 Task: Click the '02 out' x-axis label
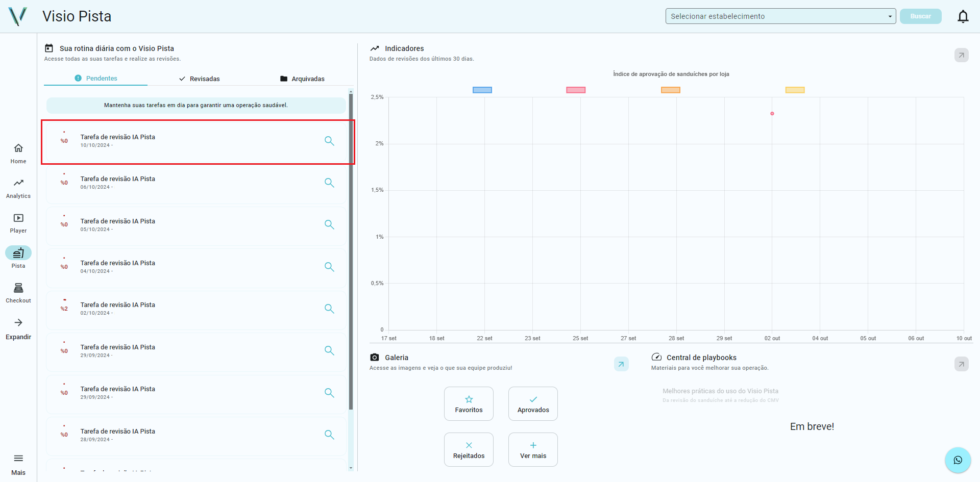tap(772, 339)
